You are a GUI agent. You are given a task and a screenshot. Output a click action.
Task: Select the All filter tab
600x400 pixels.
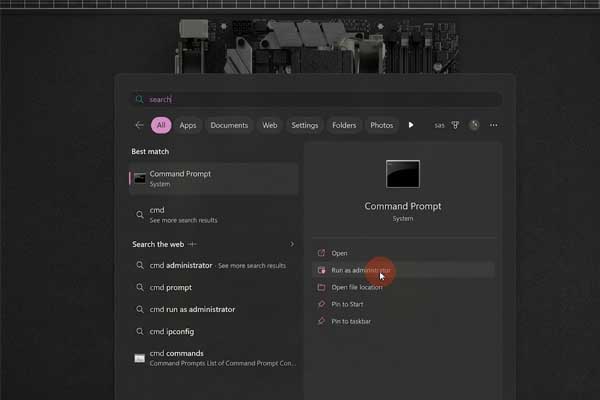[161, 125]
